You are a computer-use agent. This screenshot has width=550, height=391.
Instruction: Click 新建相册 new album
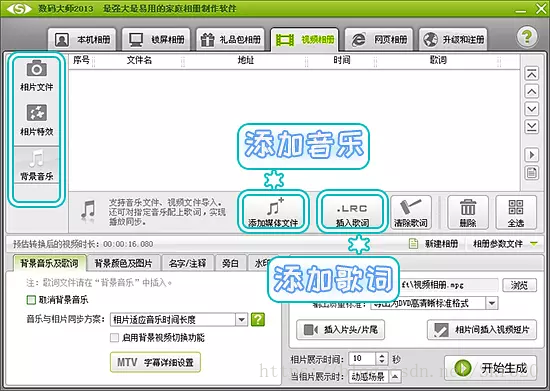pos(434,243)
